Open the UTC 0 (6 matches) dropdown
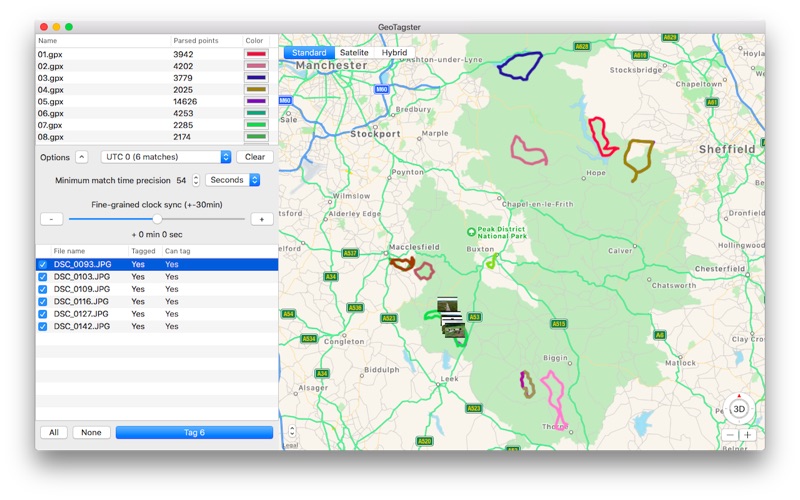This screenshot has height=500, width=800. [x=166, y=157]
